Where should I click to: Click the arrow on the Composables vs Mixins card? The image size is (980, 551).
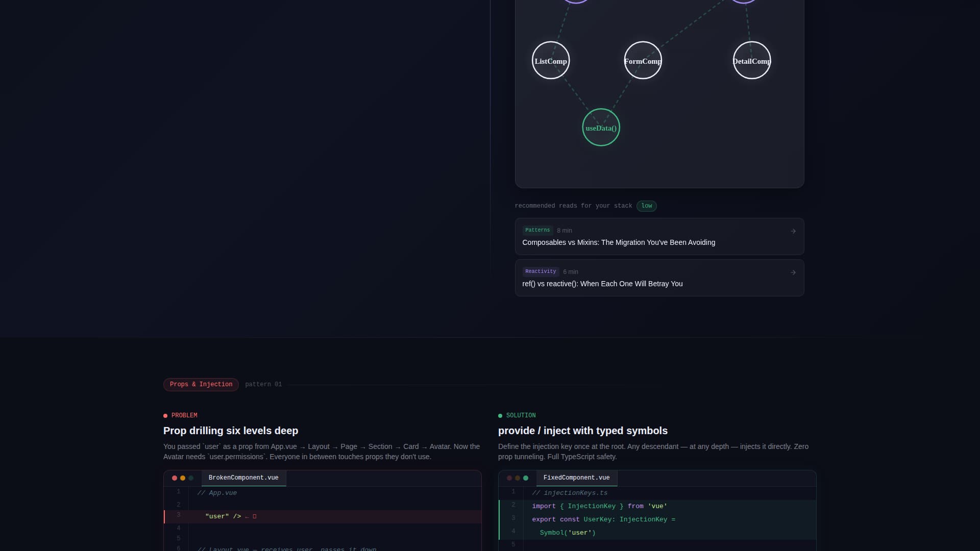tap(792, 231)
